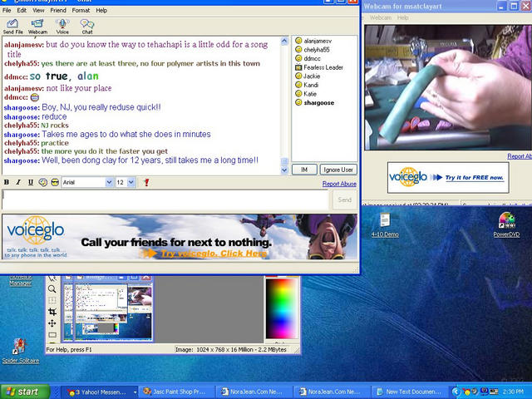Select the rectangle Selection tool in Paint Shop Pro
The image size is (532, 399).
tap(52, 335)
